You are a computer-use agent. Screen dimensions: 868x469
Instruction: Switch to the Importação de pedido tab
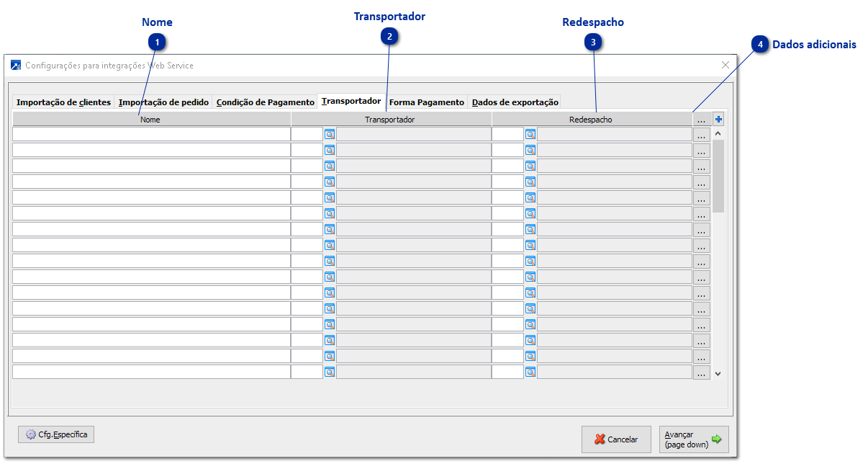(163, 102)
